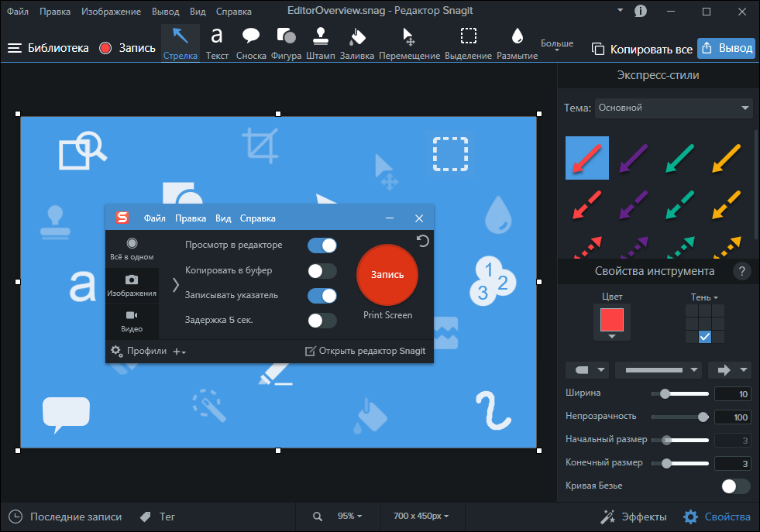Select the Размытие blur tool

(x=518, y=43)
